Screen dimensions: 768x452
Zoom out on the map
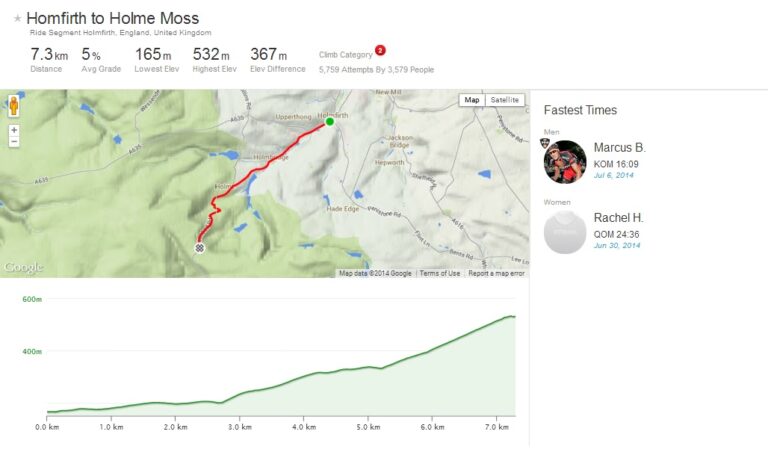[14, 142]
